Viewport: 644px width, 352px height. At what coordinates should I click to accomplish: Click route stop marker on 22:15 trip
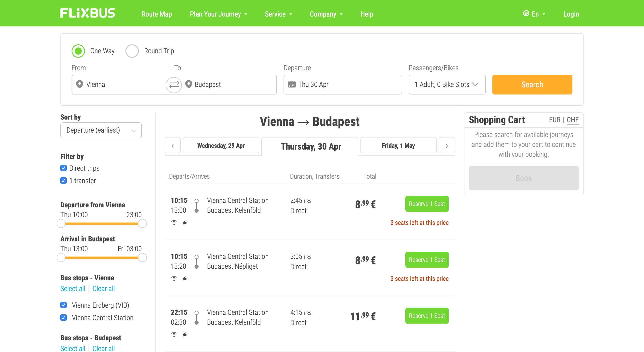pyautogui.click(x=197, y=318)
